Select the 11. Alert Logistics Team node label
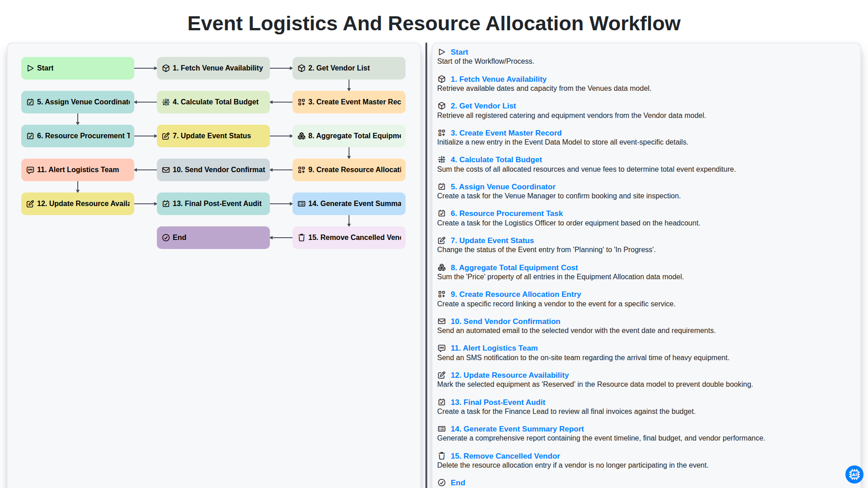Viewport: 868px width, 488px height. click(78, 170)
